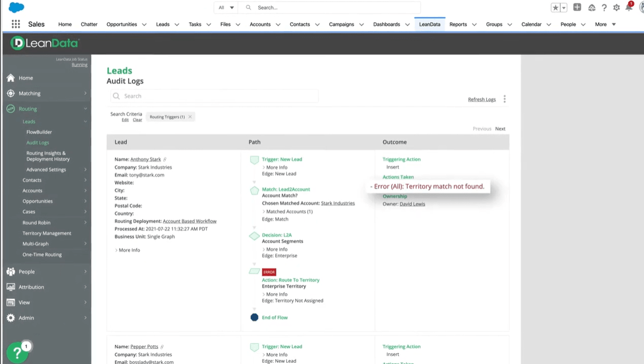The width and height of the screenshot is (644, 364).
Task: Expand More Info under Trigger: New Lead for Anthony Stark
Action: (275, 167)
